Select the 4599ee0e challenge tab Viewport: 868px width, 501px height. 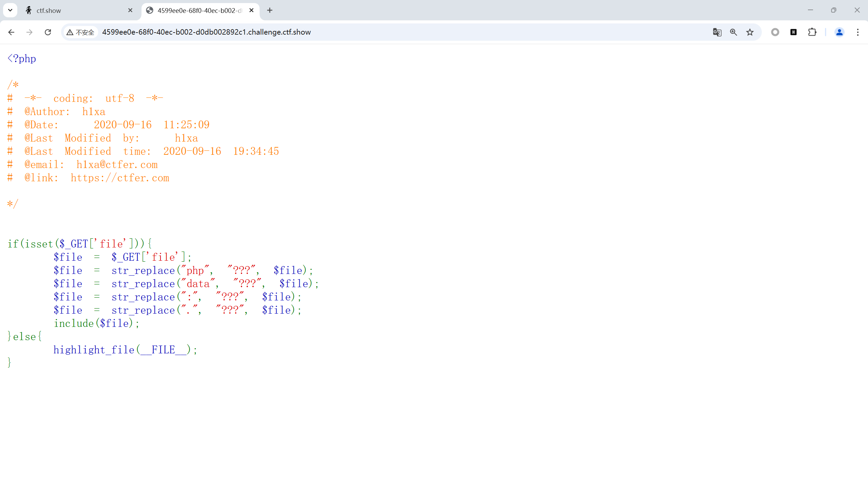pyautogui.click(x=199, y=11)
